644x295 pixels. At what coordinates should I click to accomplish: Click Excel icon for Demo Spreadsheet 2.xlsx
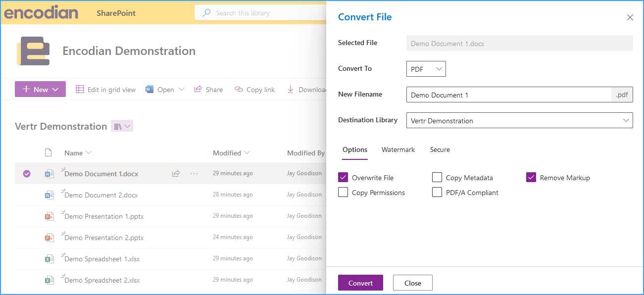point(49,280)
